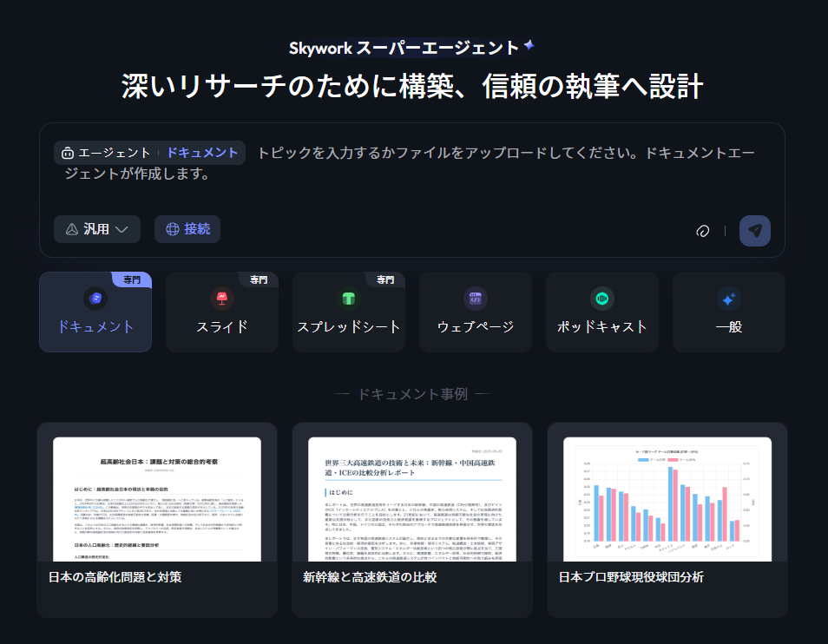Image resolution: width=828 pixels, height=644 pixels.
Task: Switch to the 一般 tab
Action: click(729, 312)
